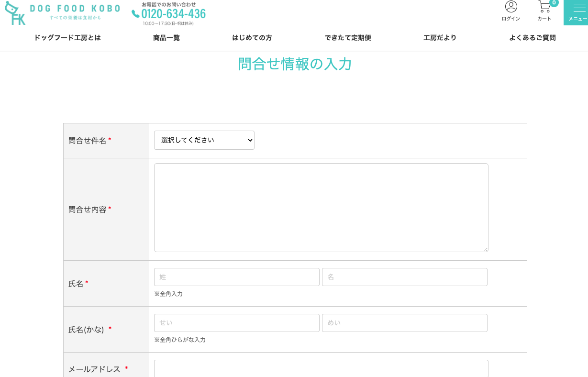588x377 pixels.
Task: Click the telephone icon beside the phone number
Action: (136, 13)
